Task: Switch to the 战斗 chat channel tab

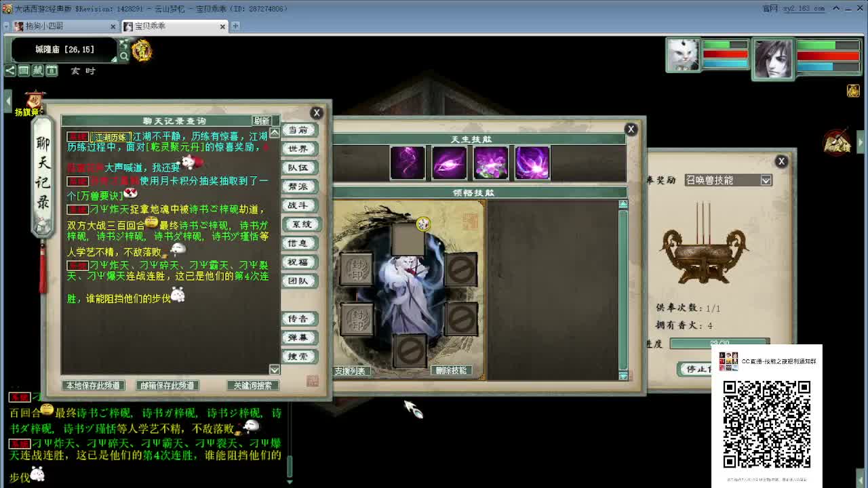Action: tap(299, 205)
